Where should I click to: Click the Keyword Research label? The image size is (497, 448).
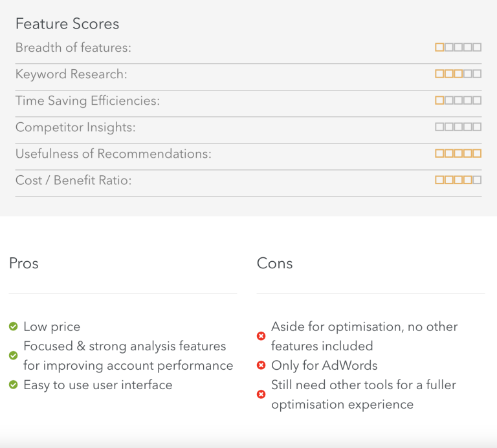click(71, 74)
